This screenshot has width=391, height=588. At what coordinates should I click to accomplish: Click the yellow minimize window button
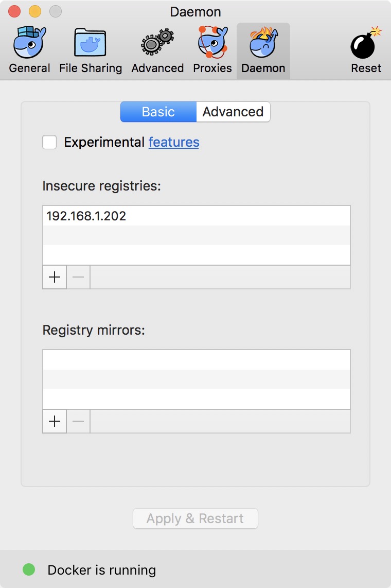(35, 12)
